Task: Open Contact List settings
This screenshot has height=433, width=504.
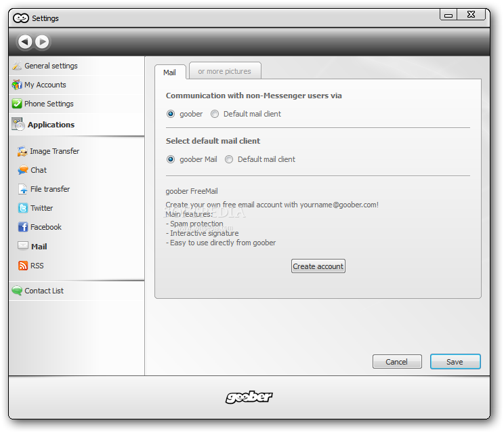Action: coord(77,291)
